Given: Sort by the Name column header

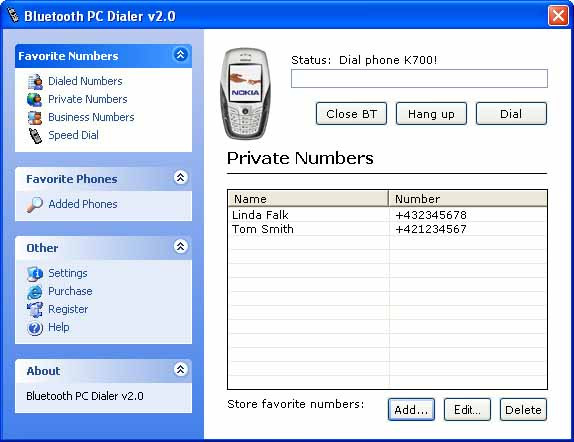Looking at the screenshot, I should pyautogui.click(x=308, y=199).
